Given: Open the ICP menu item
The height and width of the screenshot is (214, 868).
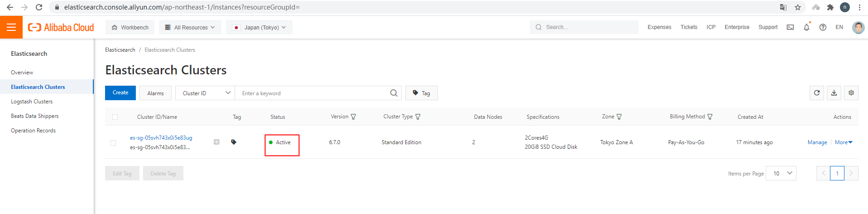Looking at the screenshot, I should click(x=711, y=27).
